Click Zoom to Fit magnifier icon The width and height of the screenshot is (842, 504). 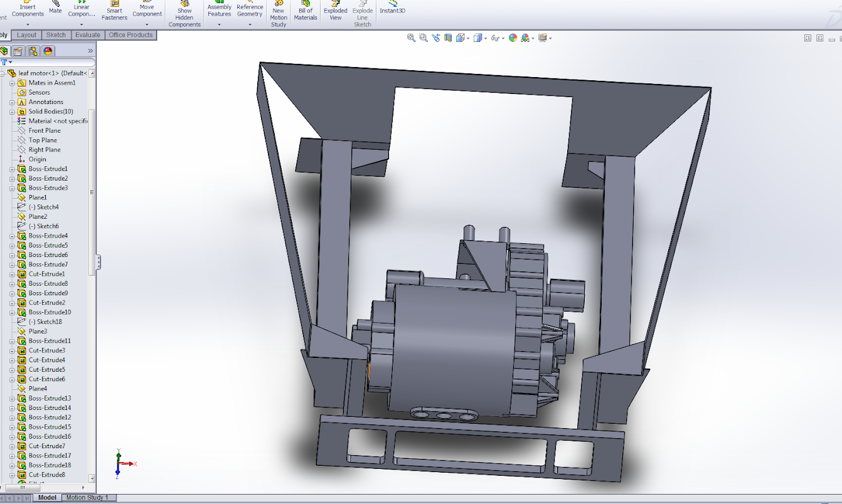411,38
